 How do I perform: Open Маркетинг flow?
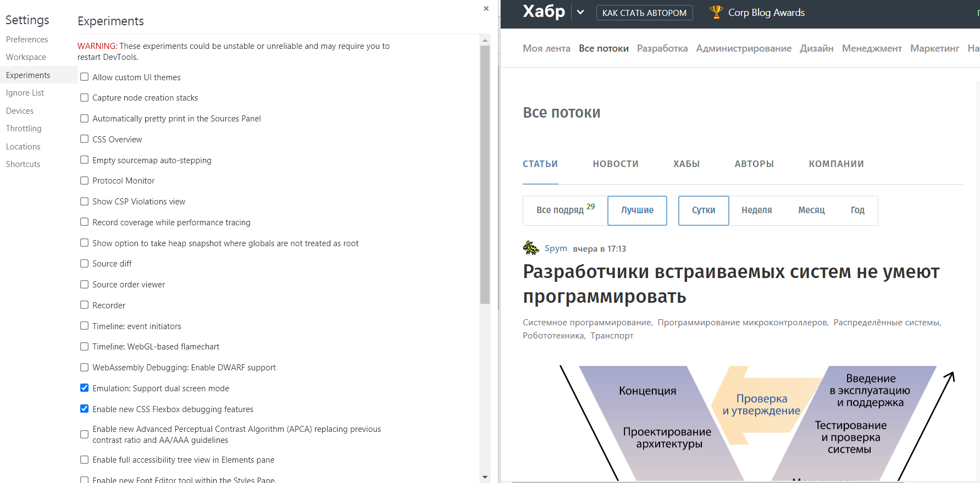[934, 48]
